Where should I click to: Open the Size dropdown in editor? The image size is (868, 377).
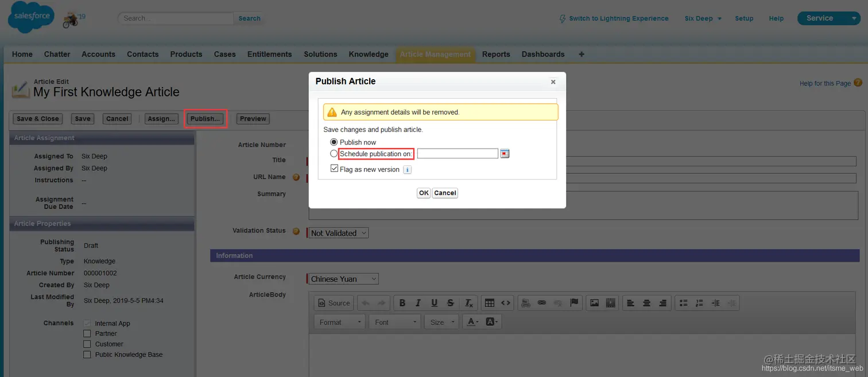(441, 322)
